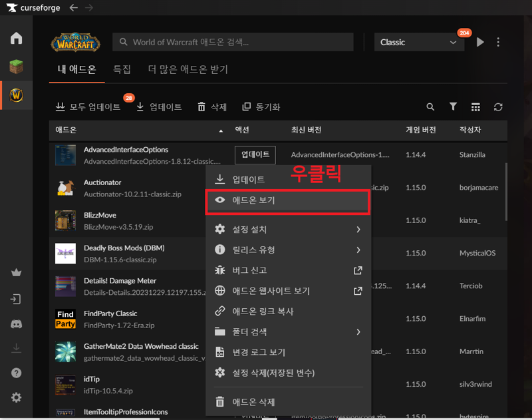
Task: Click the Deadly Boss Mods thumbnail
Action: click(65, 254)
